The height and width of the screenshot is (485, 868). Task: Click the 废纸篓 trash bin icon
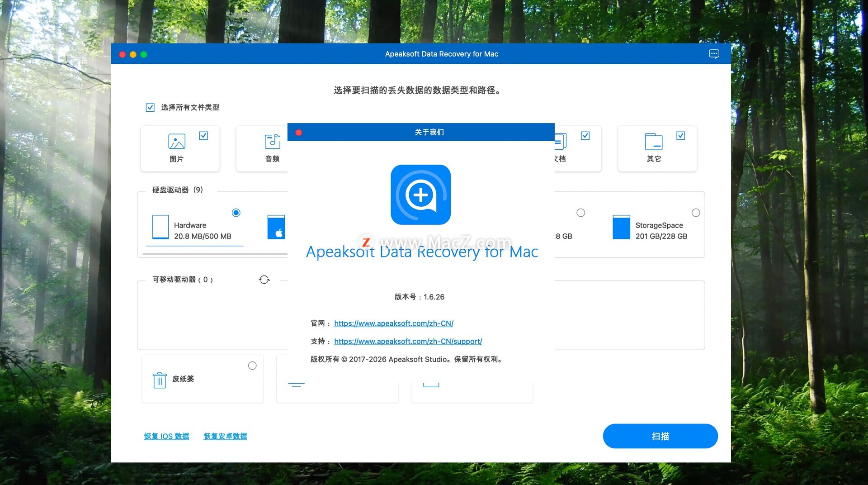[x=160, y=380]
